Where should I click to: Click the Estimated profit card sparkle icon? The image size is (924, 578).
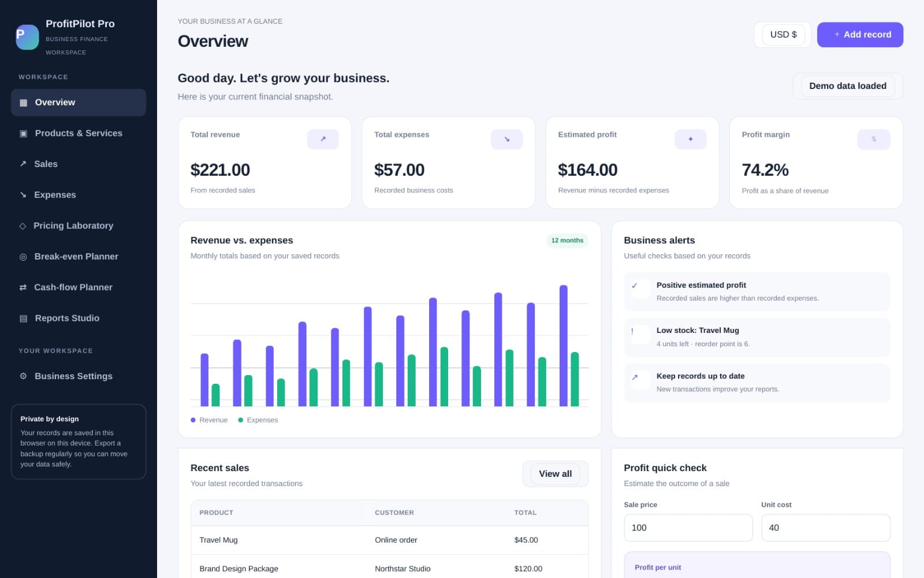coord(690,139)
